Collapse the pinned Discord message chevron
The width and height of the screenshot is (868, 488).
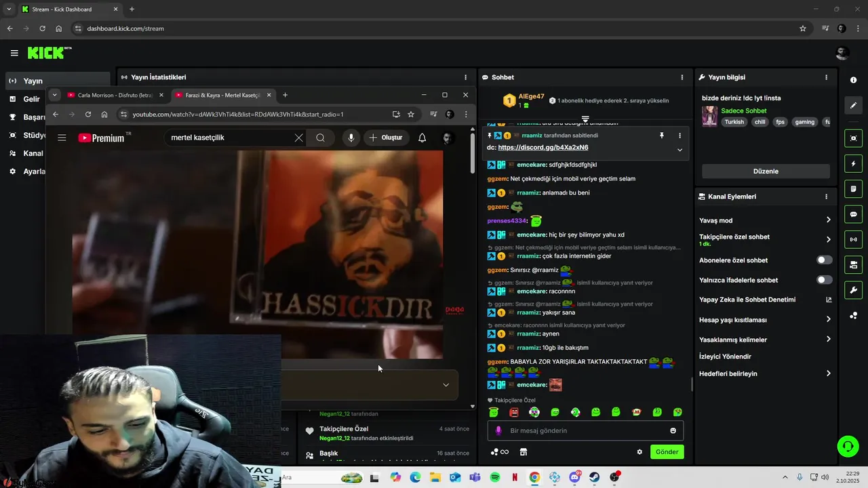click(679, 150)
